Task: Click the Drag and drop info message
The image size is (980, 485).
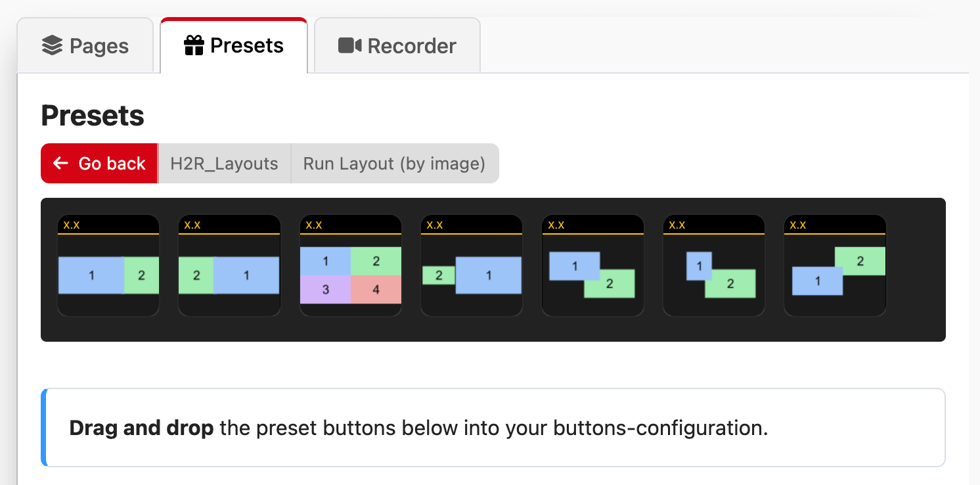Action: [493, 428]
